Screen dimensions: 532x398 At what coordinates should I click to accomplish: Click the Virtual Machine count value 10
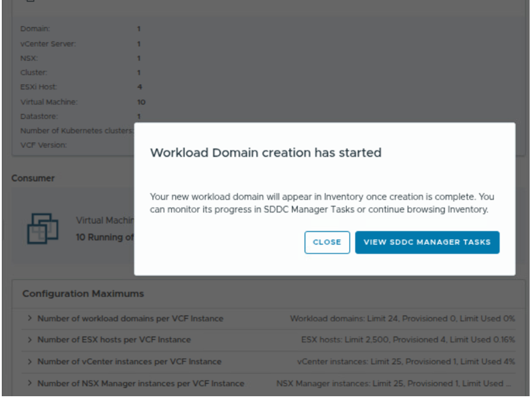[x=141, y=102]
